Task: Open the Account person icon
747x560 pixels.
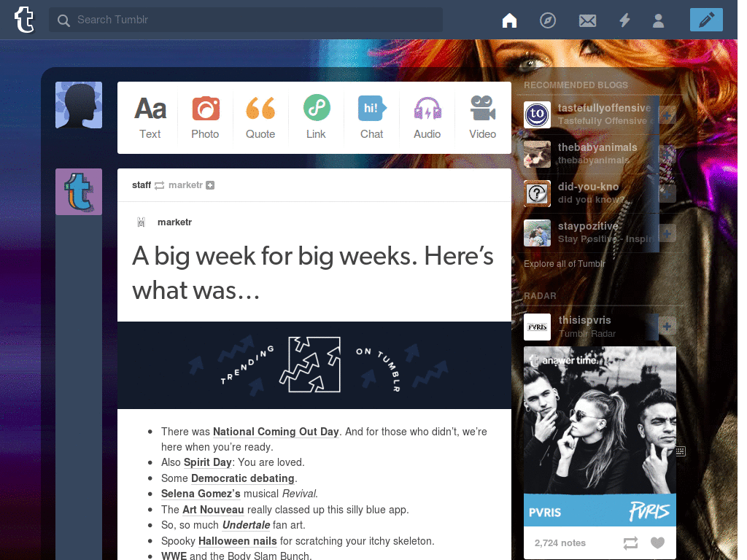Action: pos(659,20)
